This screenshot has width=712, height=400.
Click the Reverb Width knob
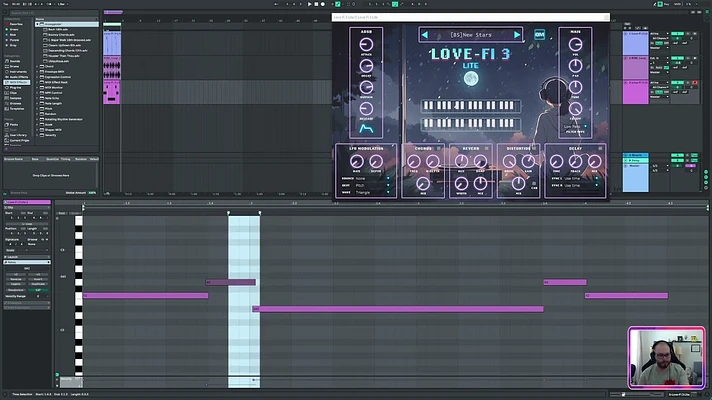[461, 183]
